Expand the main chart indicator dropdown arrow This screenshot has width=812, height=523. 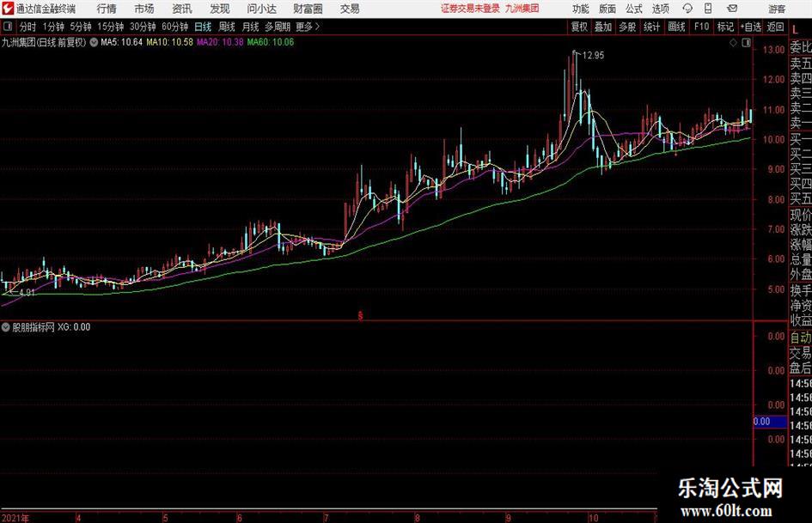[x=94, y=42]
